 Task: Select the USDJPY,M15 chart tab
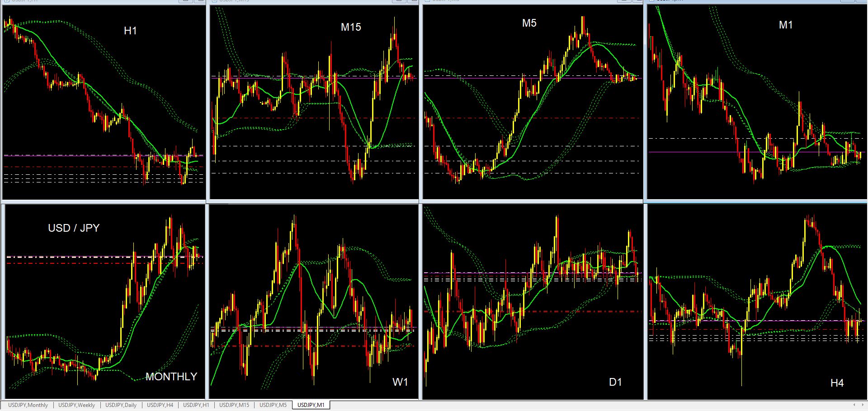tap(234, 405)
